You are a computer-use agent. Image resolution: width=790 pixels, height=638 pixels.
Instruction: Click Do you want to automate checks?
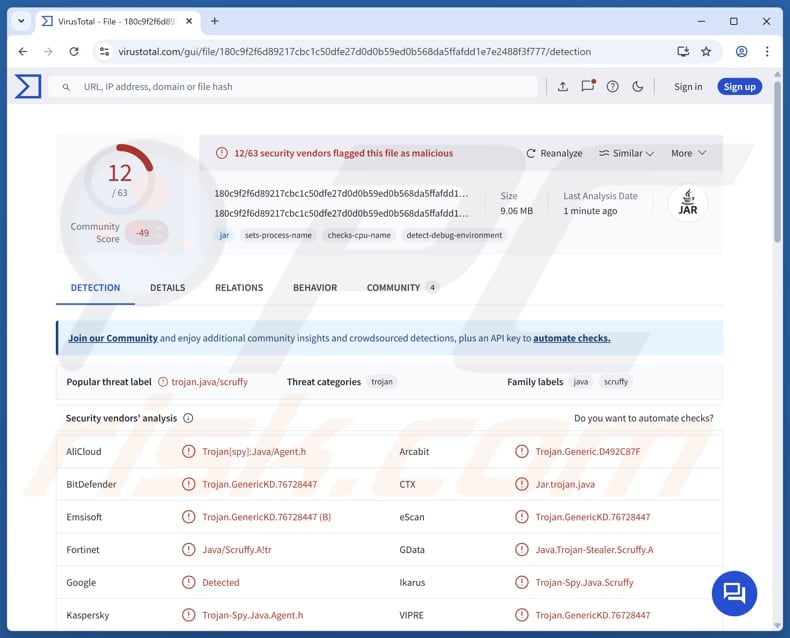[643, 418]
